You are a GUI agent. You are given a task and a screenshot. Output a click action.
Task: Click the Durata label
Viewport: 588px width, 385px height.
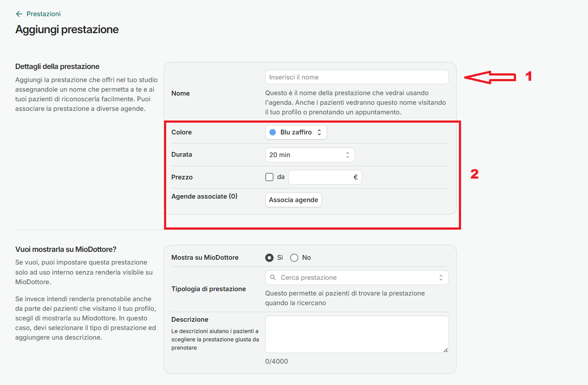pyautogui.click(x=182, y=155)
